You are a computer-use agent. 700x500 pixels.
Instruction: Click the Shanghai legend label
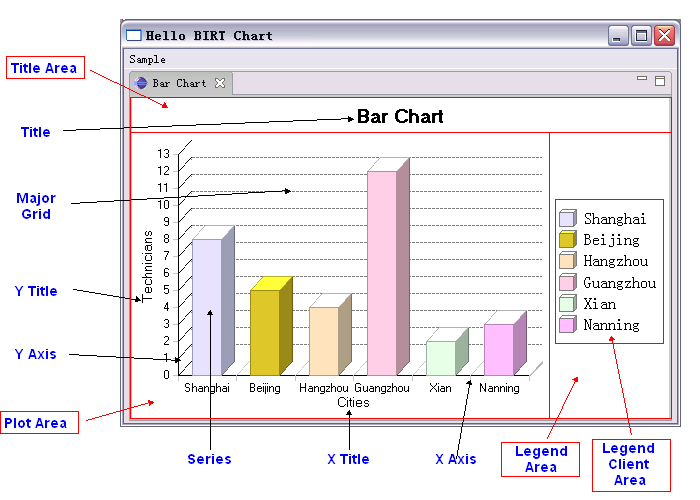coord(615,219)
